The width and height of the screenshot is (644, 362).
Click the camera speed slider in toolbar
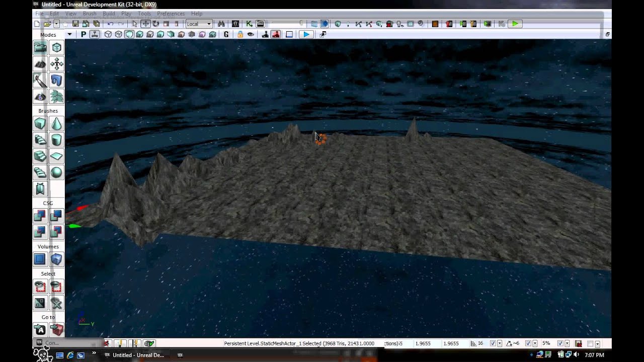[x=287, y=24]
